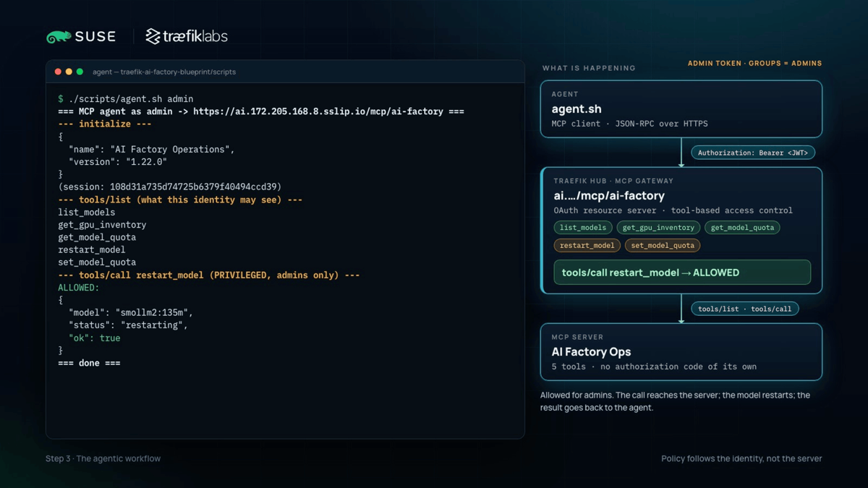Select 'get_gpu_inventory' in terminal output
868x488 pixels.
coord(102,225)
